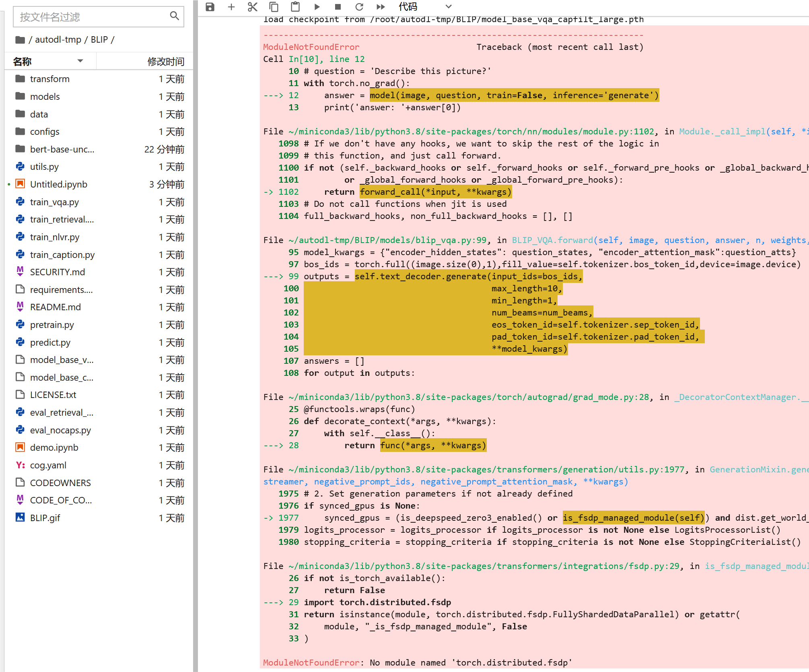Select the BLIP.gif image file

(45, 518)
